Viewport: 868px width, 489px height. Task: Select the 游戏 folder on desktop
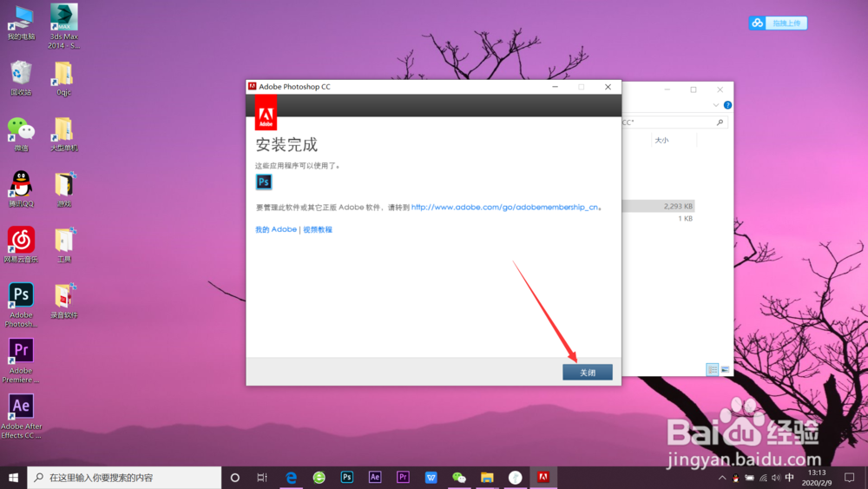click(x=63, y=189)
